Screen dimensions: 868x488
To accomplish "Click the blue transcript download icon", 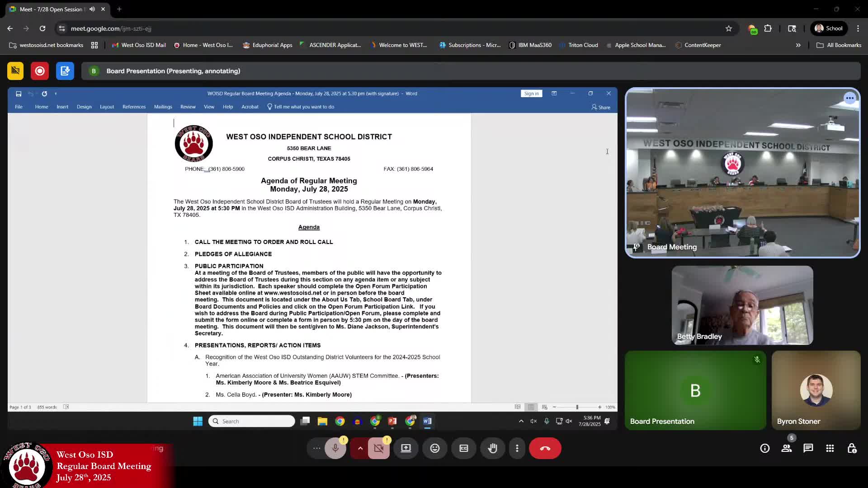I will coord(65,71).
